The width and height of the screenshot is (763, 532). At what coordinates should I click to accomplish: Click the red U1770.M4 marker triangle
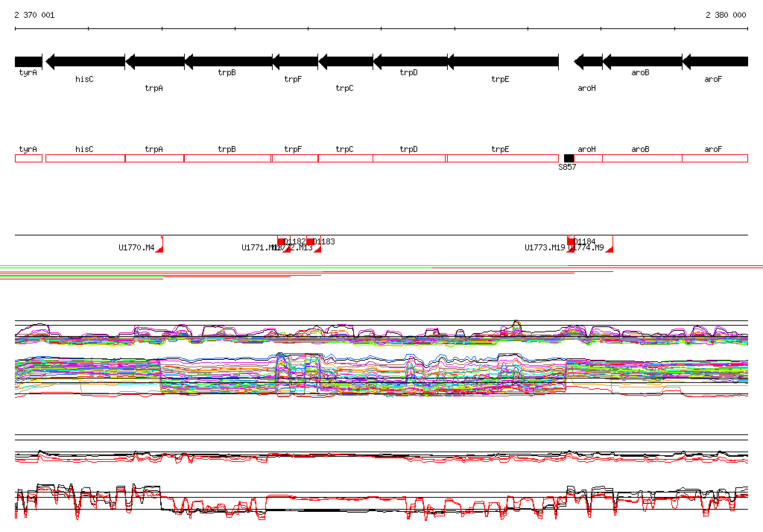tap(160, 249)
